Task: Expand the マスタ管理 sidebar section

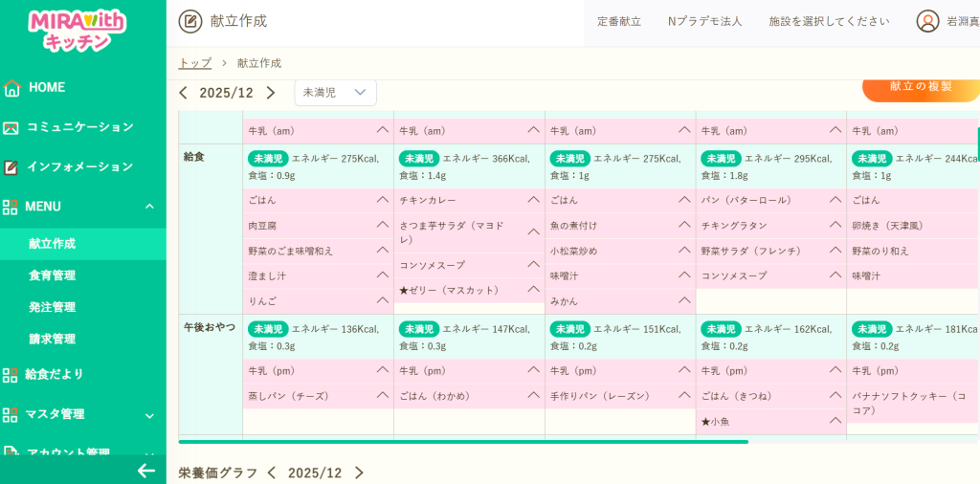Action: tap(149, 415)
